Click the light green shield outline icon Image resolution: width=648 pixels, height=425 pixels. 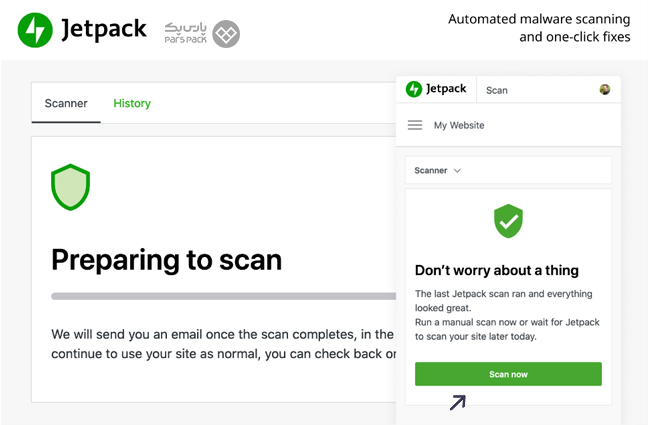pos(70,187)
